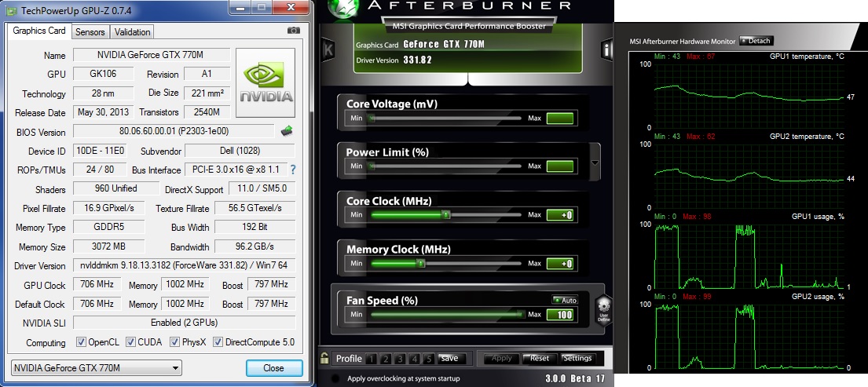Click the Fan Speed slider
Image resolution: width=868 pixels, height=387 pixels.
(445, 314)
